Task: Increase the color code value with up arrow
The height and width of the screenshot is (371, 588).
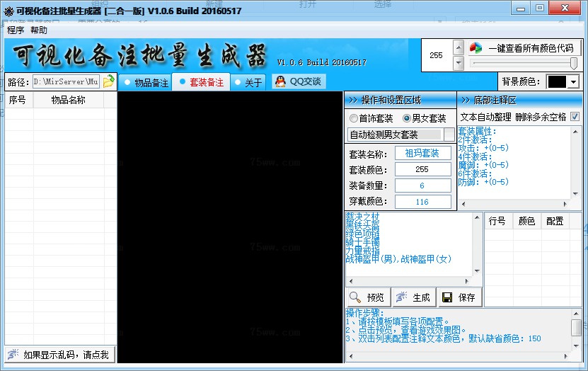Action: pos(458,48)
